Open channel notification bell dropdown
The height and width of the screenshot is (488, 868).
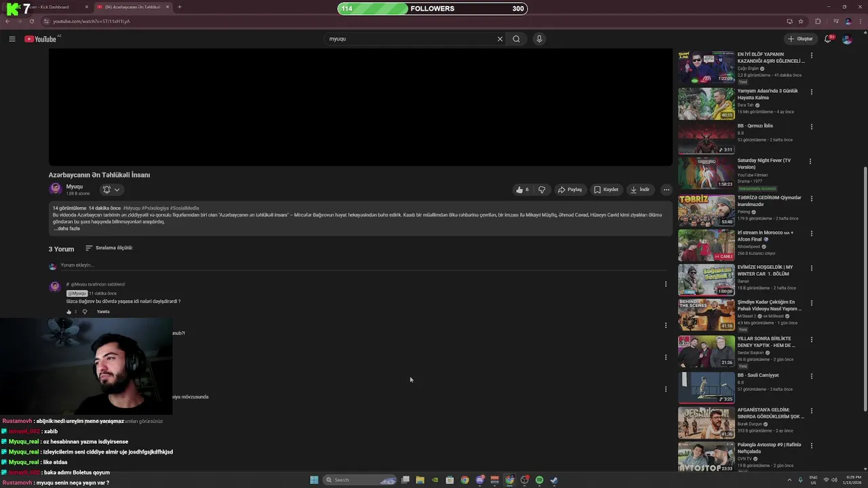pos(111,190)
